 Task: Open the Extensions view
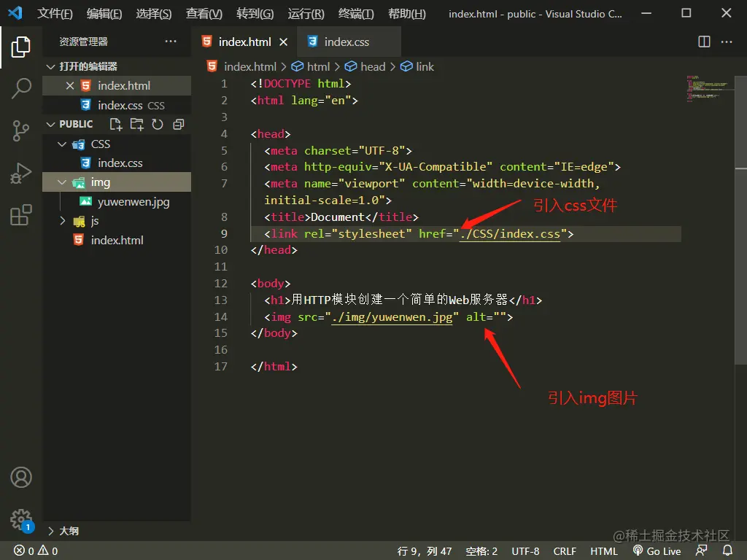coord(20,215)
